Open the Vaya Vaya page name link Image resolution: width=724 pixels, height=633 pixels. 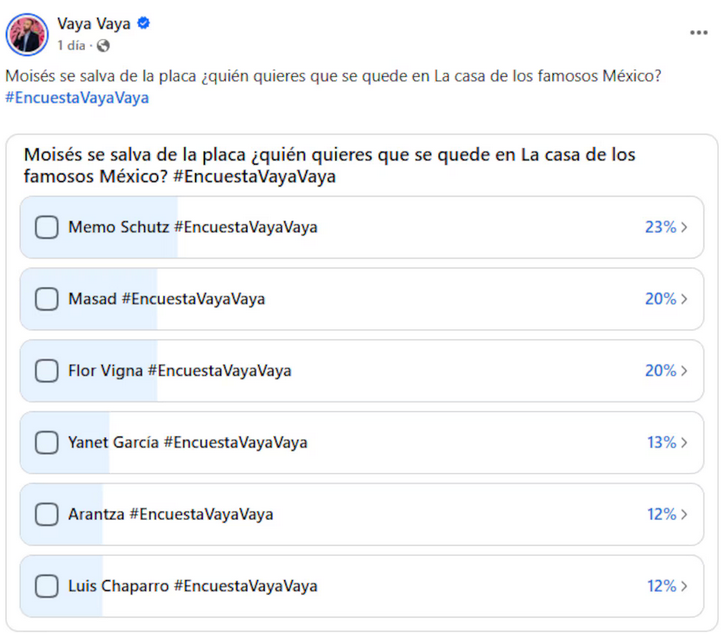(x=94, y=24)
